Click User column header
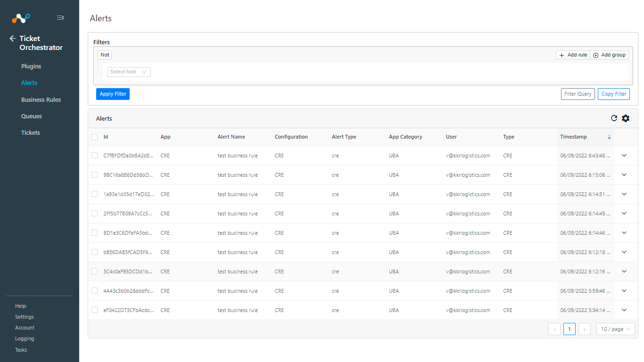Viewport: 644px width, 362px height. (x=452, y=137)
